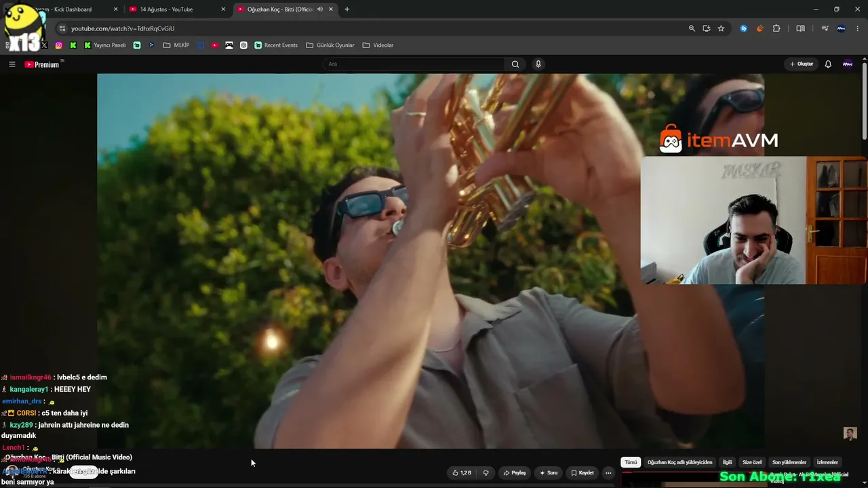Expand the Videolar bookmark folder

pos(378,45)
